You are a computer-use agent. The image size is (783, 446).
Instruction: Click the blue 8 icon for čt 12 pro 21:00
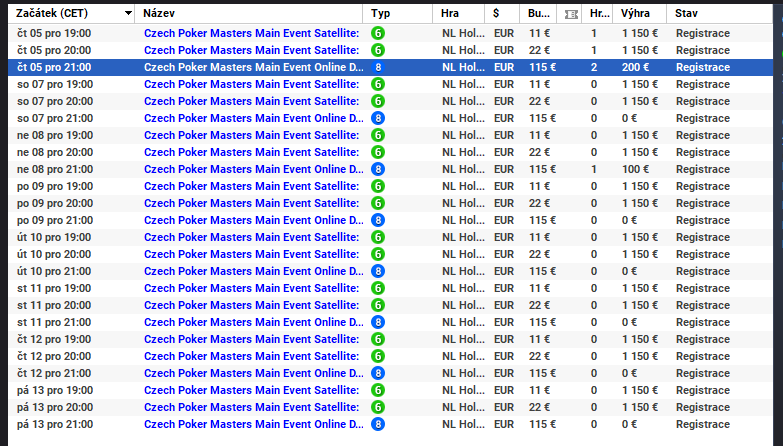[378, 373]
